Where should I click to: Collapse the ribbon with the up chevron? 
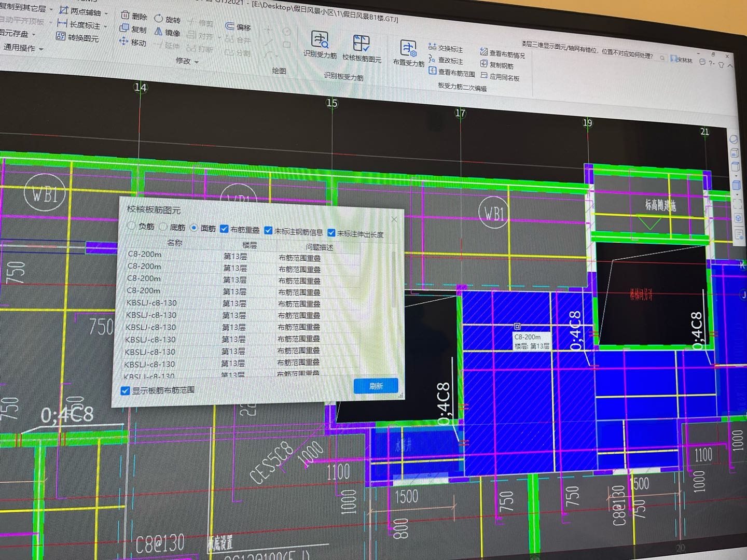[730, 66]
